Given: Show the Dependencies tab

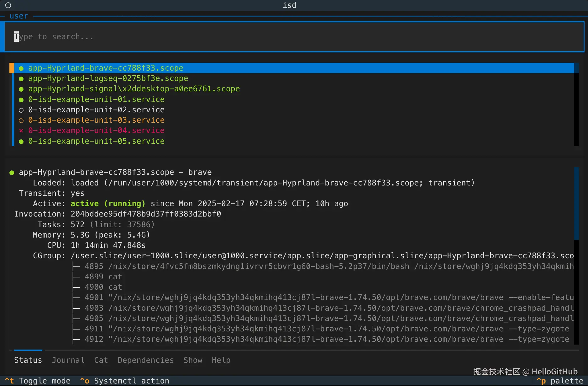Looking at the screenshot, I should [x=146, y=360].
